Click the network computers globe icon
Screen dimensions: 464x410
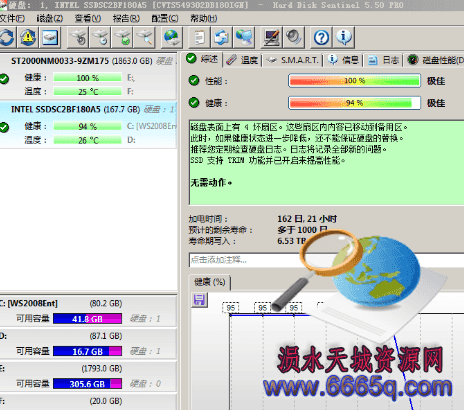tap(244, 37)
